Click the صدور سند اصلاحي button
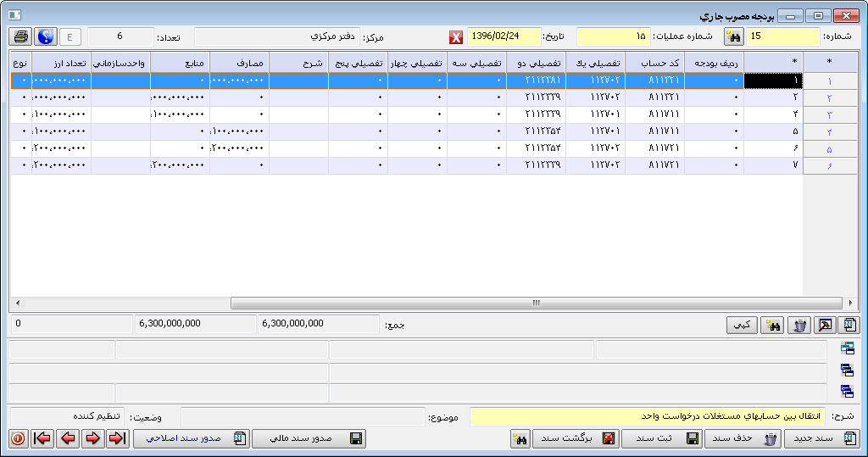 [192, 438]
